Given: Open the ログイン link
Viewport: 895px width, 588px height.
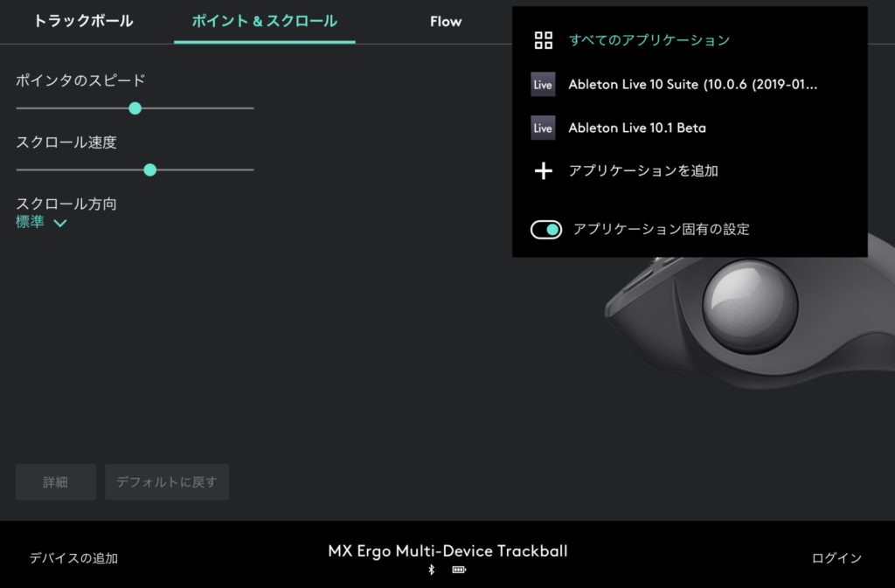Looking at the screenshot, I should (836, 558).
